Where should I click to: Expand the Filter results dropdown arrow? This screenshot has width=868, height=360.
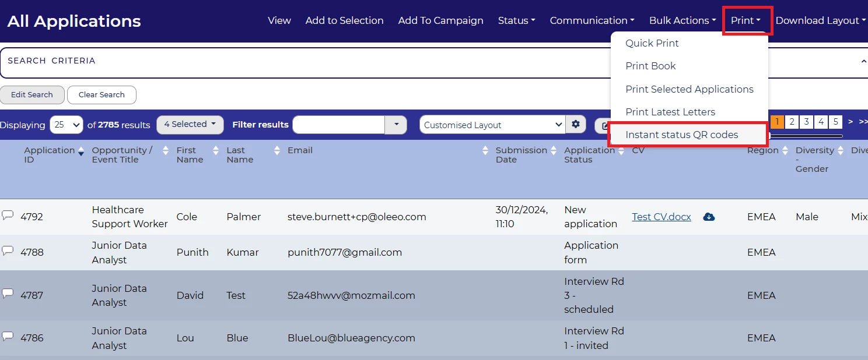tap(396, 125)
